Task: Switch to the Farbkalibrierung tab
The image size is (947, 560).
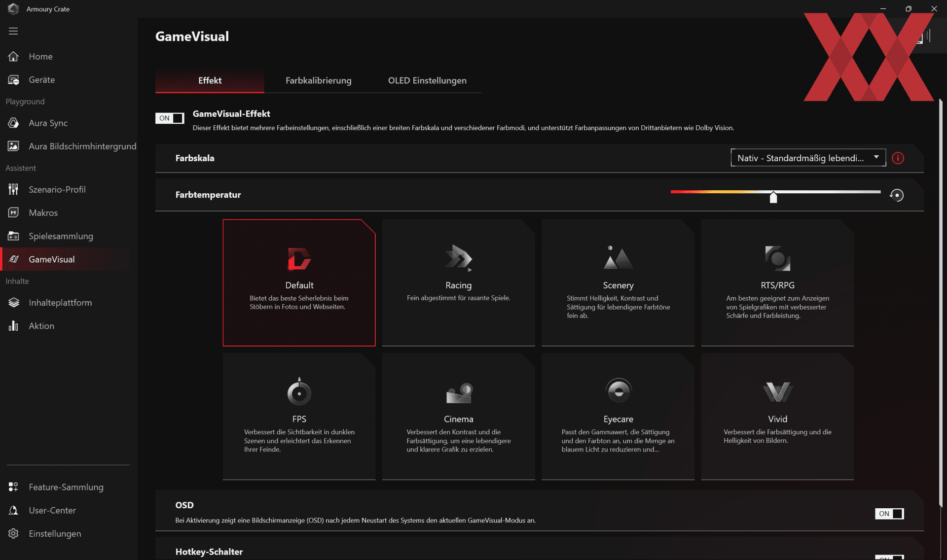Action: coord(319,80)
